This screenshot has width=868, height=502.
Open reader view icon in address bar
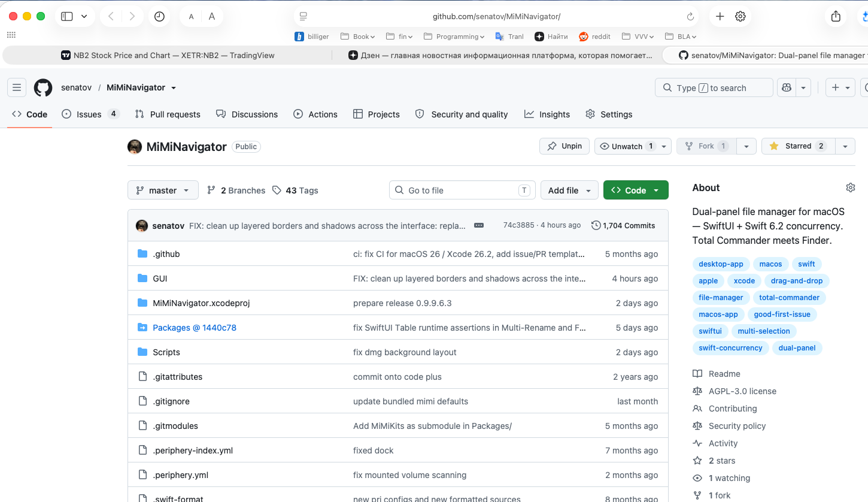point(303,17)
